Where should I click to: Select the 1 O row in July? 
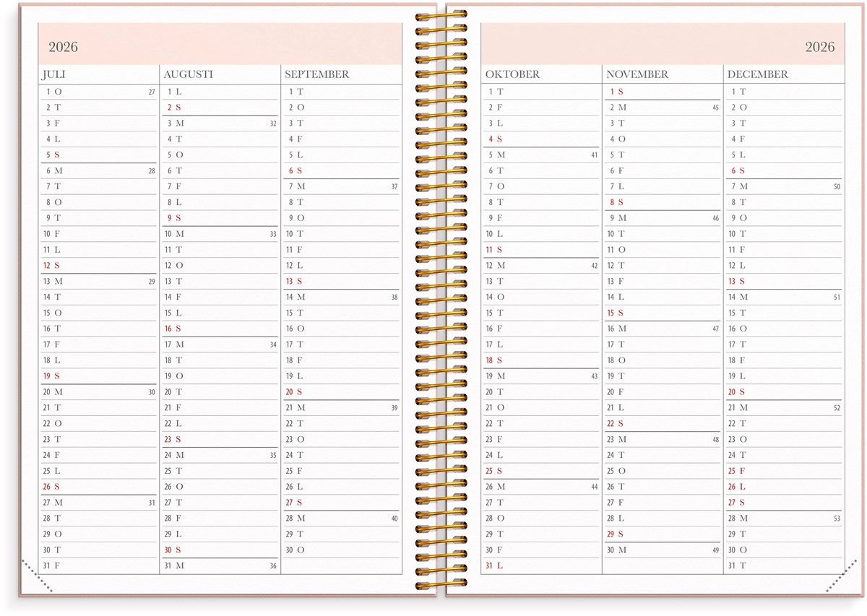[x=53, y=92]
